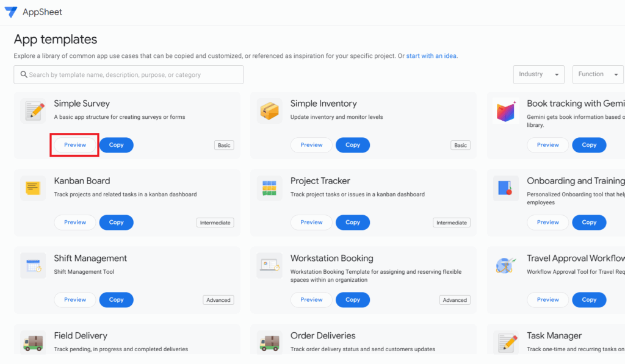This screenshot has height=364, width=625.
Task: Click the Shift Management calendar icon
Action: coord(32,265)
